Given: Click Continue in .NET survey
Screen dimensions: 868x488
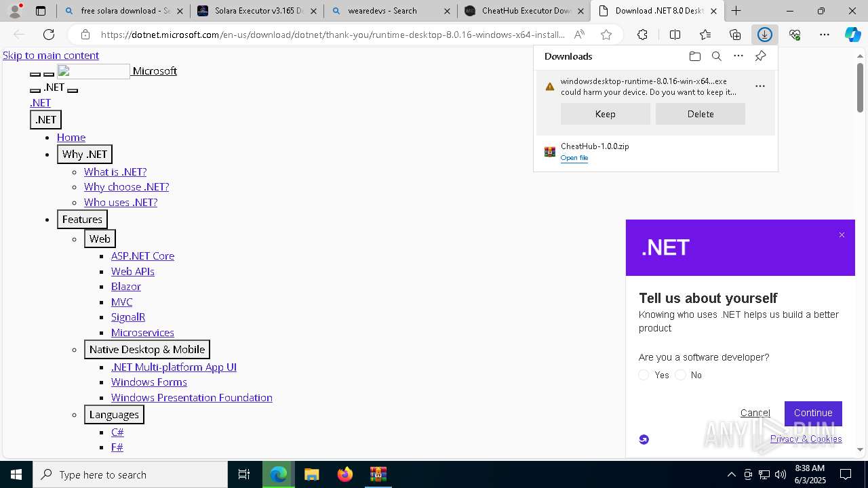Looking at the screenshot, I should [x=813, y=413].
